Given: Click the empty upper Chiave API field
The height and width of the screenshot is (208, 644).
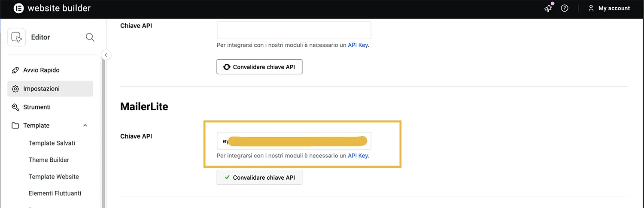Looking at the screenshot, I should 294,30.
